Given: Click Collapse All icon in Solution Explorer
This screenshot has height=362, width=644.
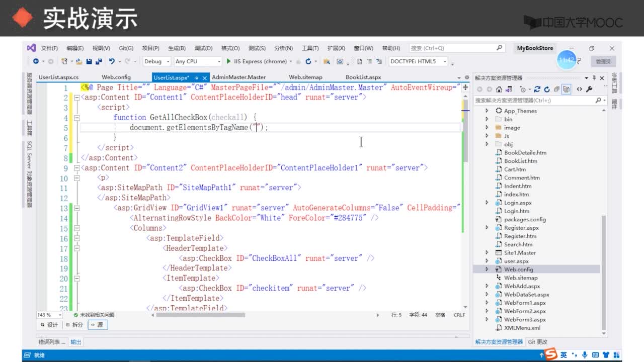Looking at the screenshot, I should pos(557,89).
